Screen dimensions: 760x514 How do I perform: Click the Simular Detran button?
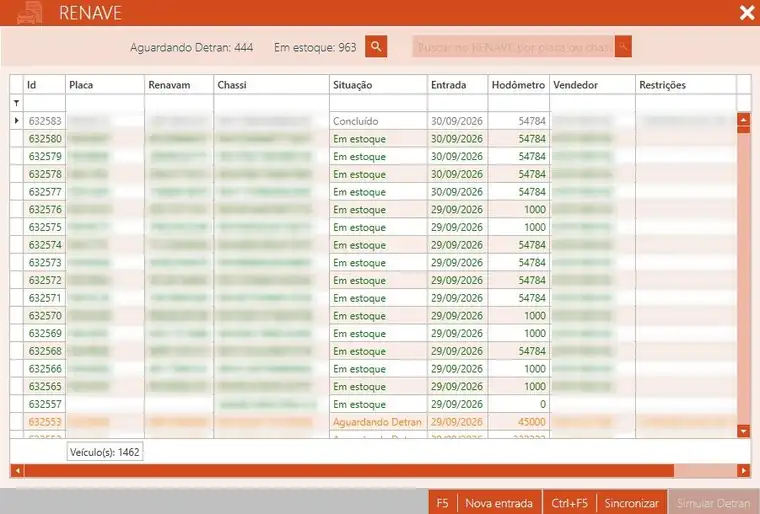714,503
